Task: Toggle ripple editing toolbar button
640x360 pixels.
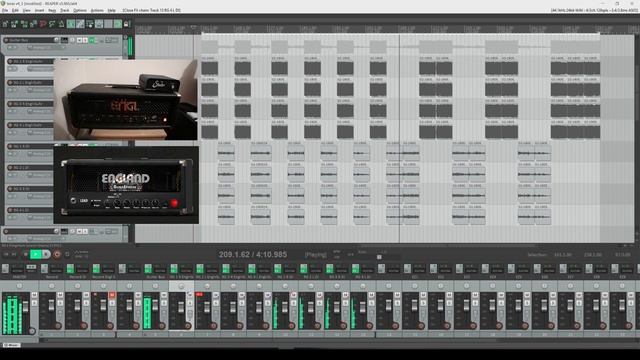Action: point(90,24)
